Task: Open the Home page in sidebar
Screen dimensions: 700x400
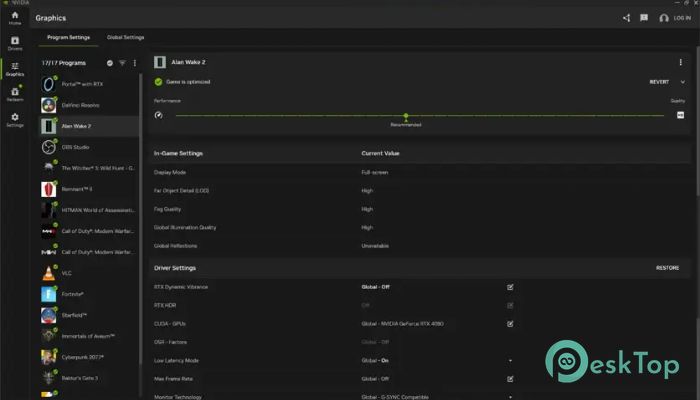Action: (15, 18)
